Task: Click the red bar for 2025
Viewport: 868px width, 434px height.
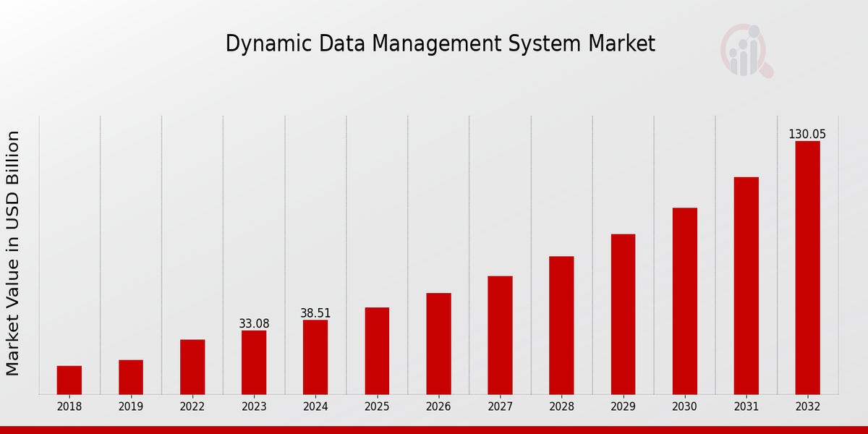Action: [x=377, y=351]
